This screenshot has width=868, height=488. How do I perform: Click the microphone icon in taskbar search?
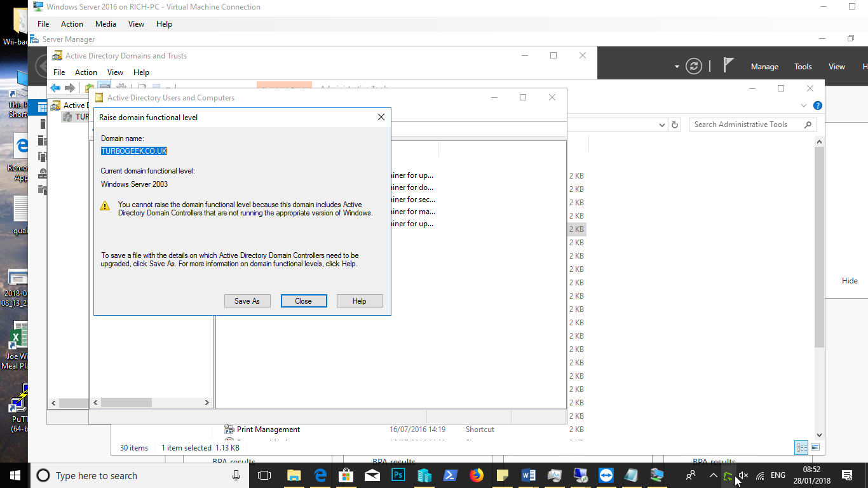tap(236, 475)
